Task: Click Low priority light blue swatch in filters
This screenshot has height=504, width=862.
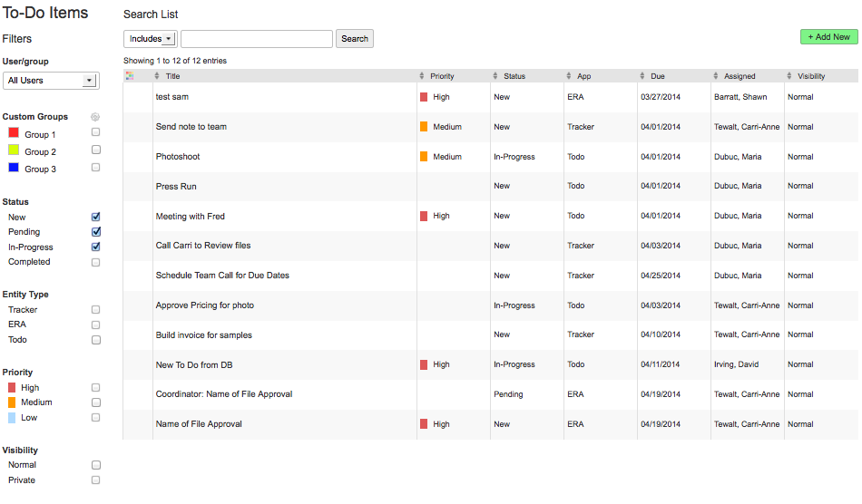Action: pos(12,418)
